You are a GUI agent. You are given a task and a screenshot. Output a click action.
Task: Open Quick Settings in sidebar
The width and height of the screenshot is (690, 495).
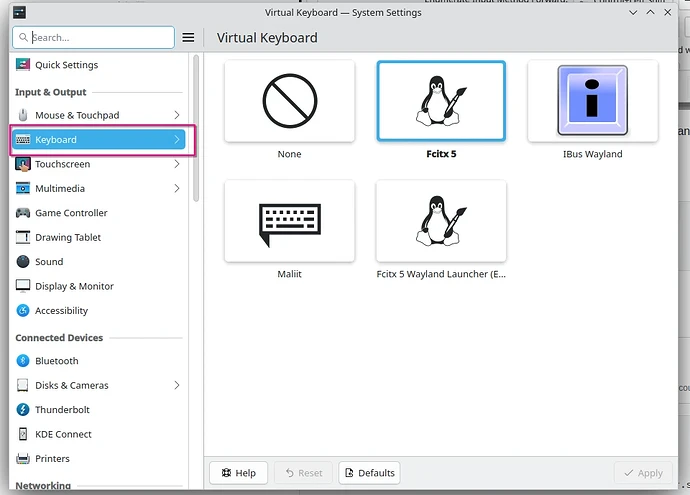(66, 65)
